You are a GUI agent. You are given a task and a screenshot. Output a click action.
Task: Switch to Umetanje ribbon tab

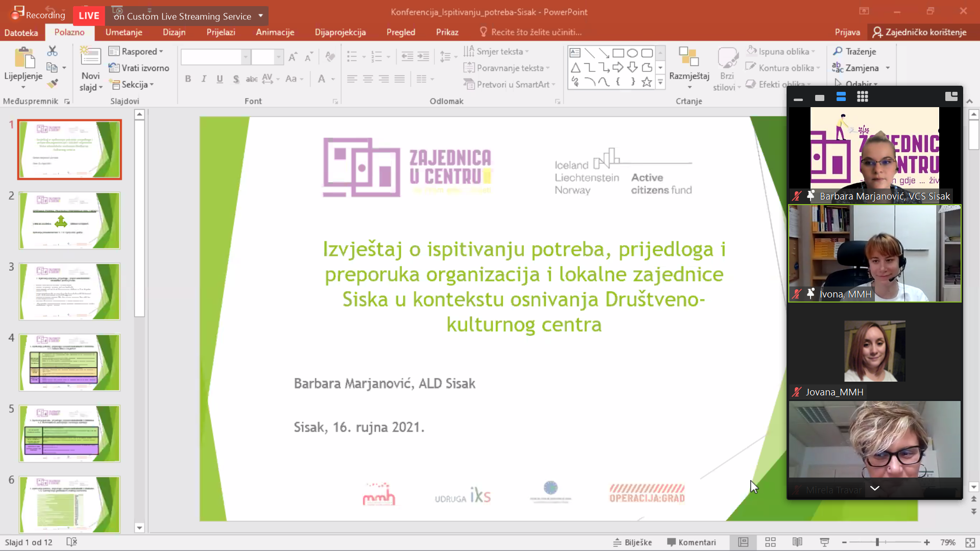124,32
